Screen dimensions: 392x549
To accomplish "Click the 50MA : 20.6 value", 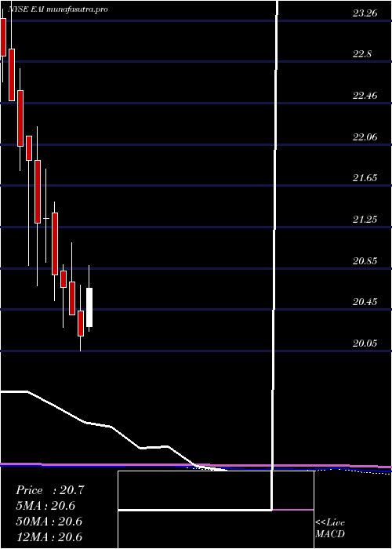I will pos(49,522).
